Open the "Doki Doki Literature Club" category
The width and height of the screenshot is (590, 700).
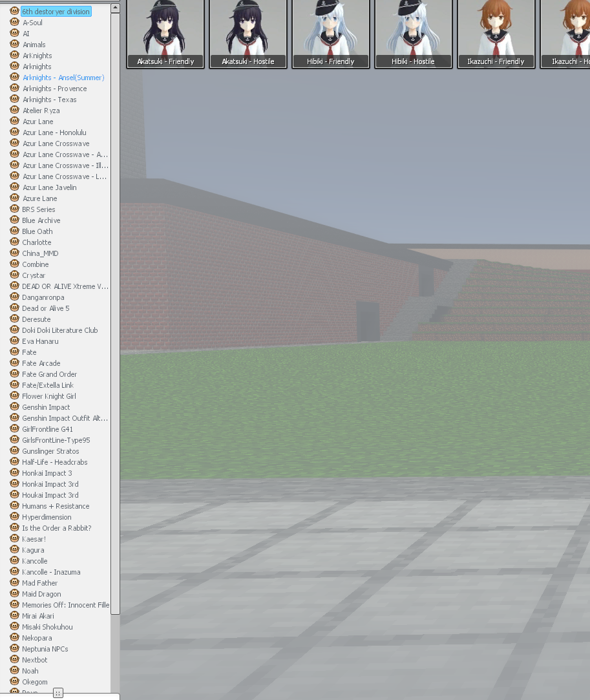click(60, 330)
